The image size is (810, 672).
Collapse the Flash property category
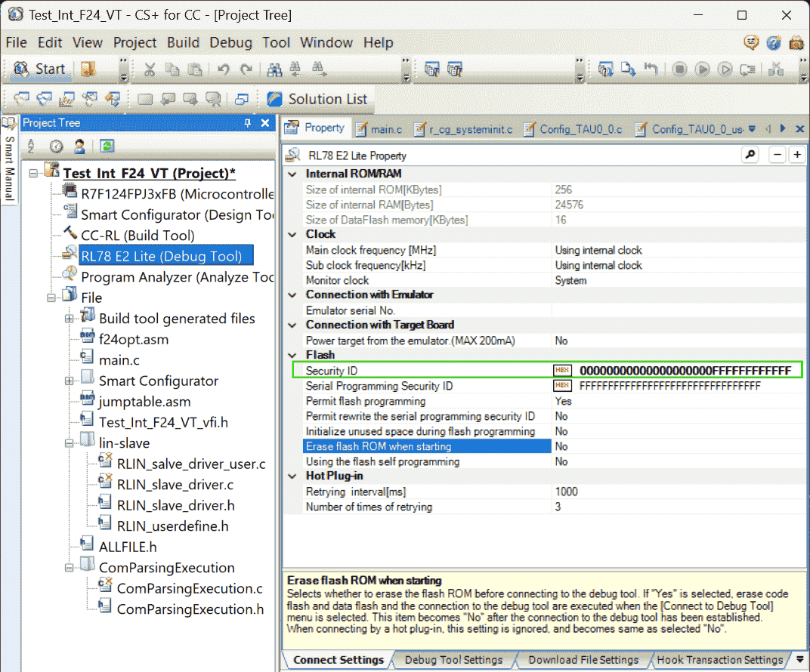(x=293, y=355)
